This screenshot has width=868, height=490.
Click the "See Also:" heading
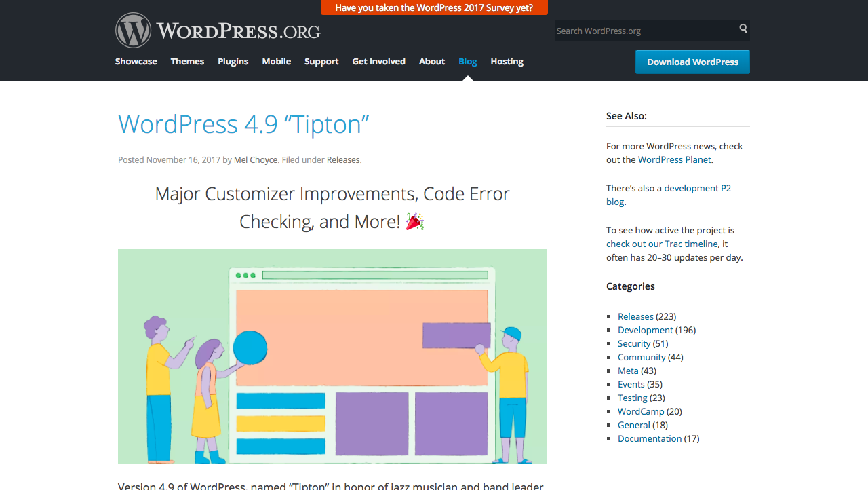point(627,116)
